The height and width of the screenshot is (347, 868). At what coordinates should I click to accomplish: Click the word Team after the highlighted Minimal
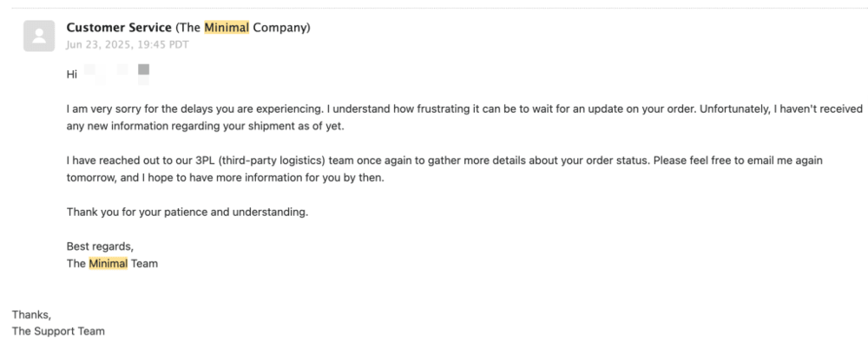click(x=144, y=264)
